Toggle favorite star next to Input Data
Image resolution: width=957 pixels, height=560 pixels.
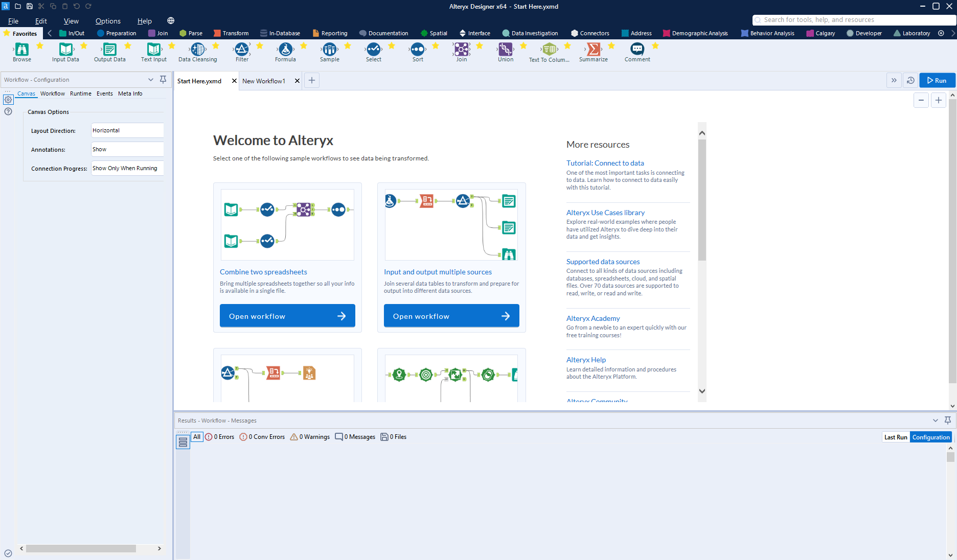tap(84, 46)
